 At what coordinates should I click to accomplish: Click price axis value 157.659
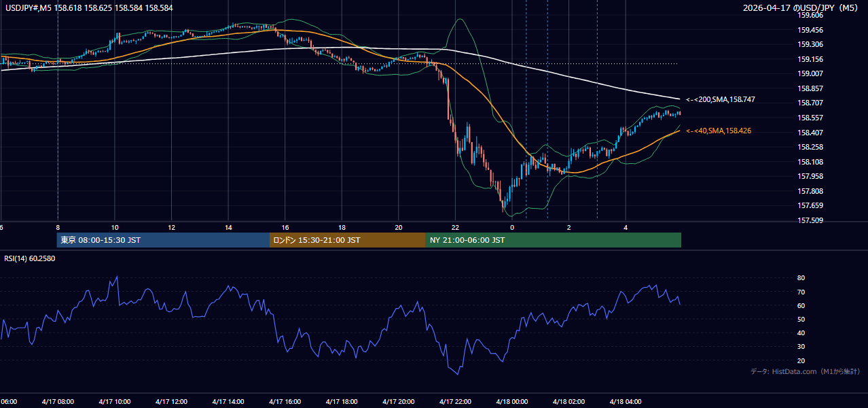[810, 205]
